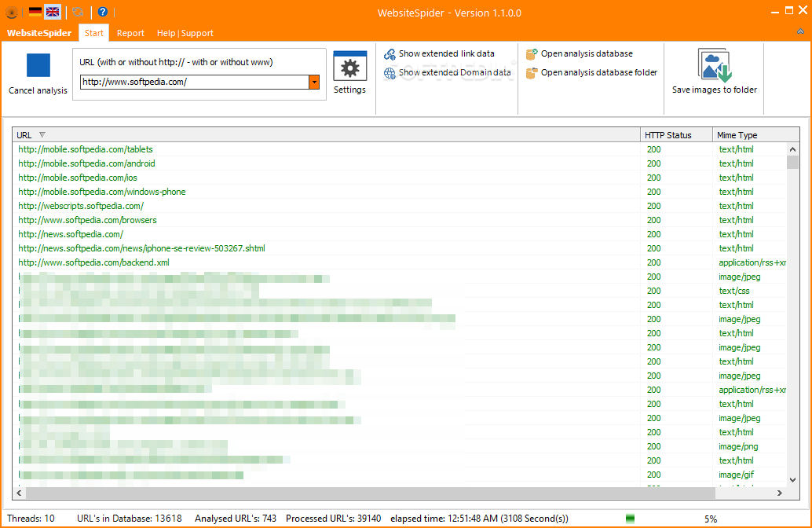The height and width of the screenshot is (528, 812).
Task: Click the URL field caption text
Action: click(x=176, y=62)
